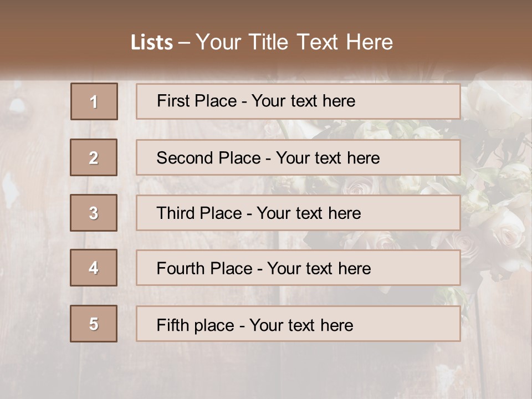Select the Second Place text box
Screen dimensions: 532x399
coord(298,157)
